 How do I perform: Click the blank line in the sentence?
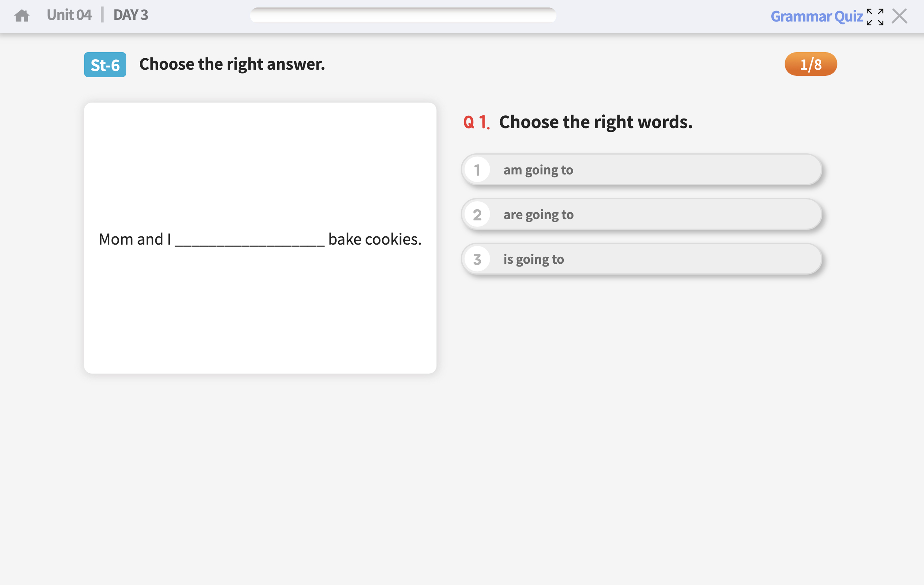pyautogui.click(x=249, y=242)
